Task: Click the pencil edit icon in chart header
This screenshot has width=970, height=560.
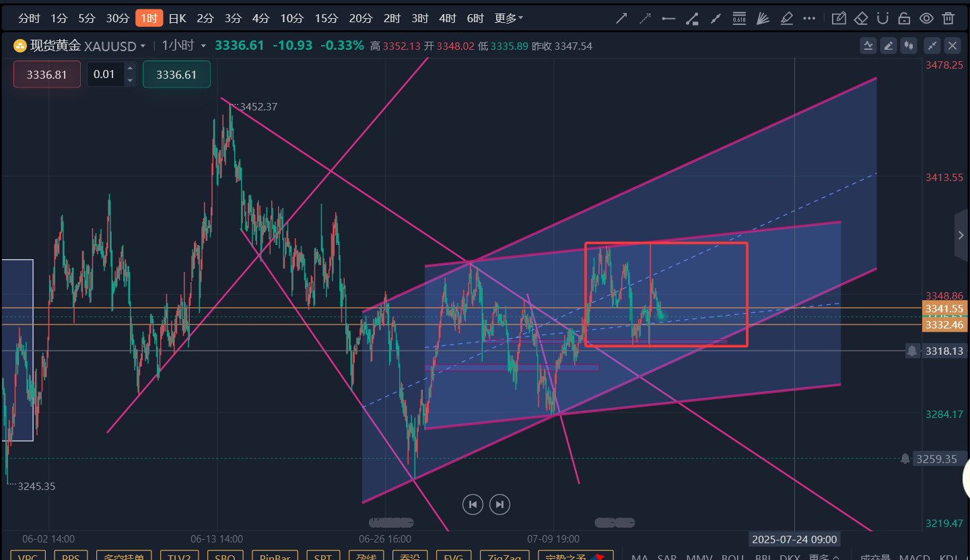Action: click(889, 46)
